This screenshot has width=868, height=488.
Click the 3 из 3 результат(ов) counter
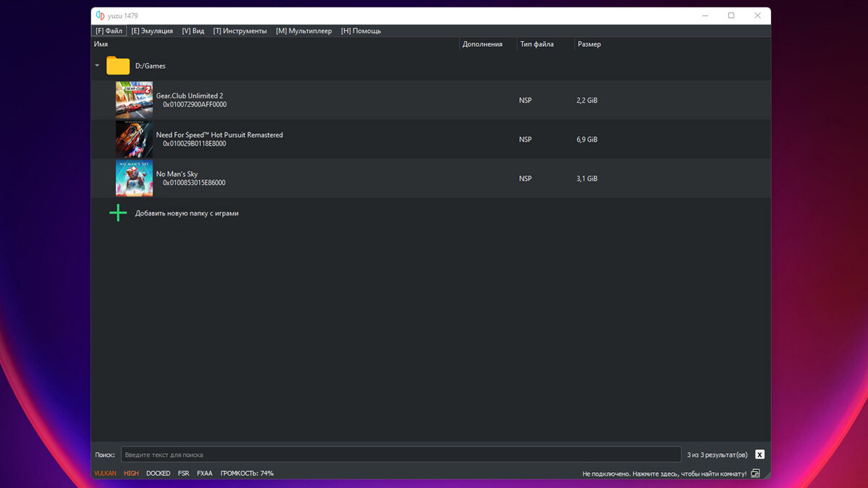click(718, 455)
